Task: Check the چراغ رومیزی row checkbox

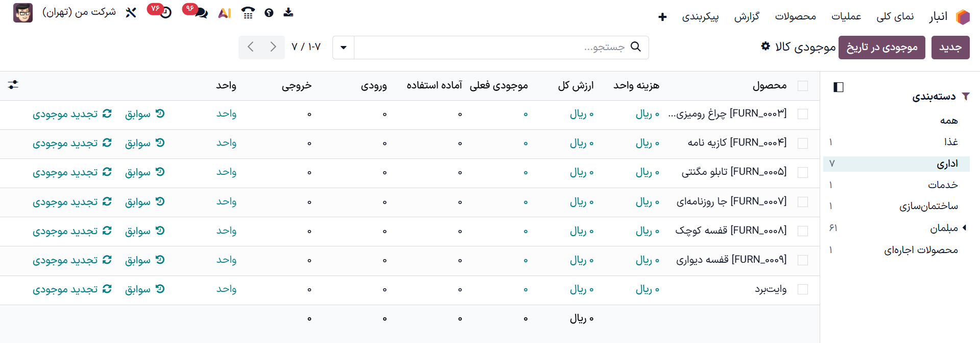Action: click(x=803, y=114)
